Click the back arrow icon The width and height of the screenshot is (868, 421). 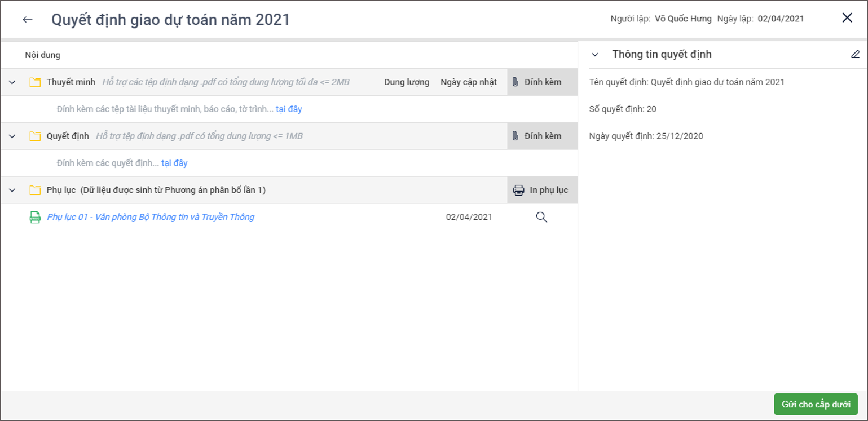pyautogui.click(x=27, y=20)
